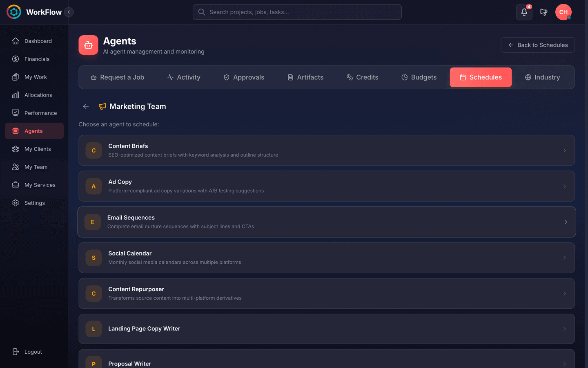Image resolution: width=588 pixels, height=368 pixels.
Task: Click the Marketing Team megaphone icon
Action: (102, 106)
